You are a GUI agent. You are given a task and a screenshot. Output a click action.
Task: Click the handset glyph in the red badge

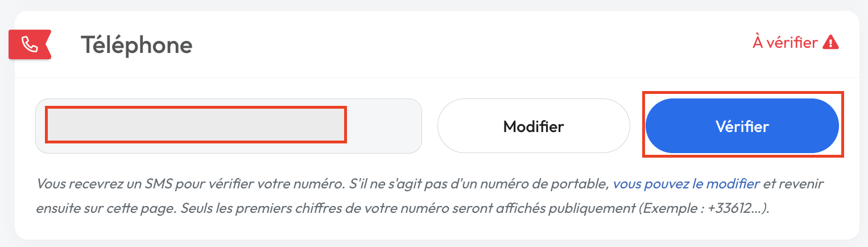coord(30,44)
